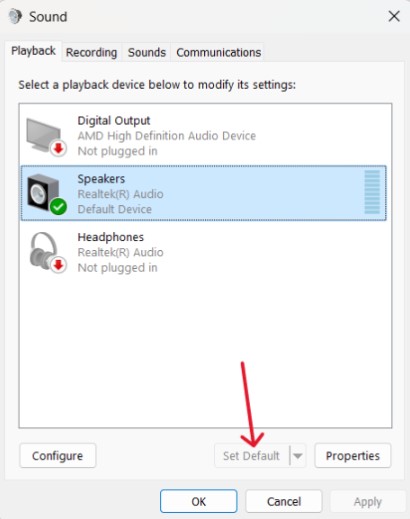Screen dimensions: 410x519
Task: Click red down-arrow badge on Digital Output
Action: click(59, 148)
